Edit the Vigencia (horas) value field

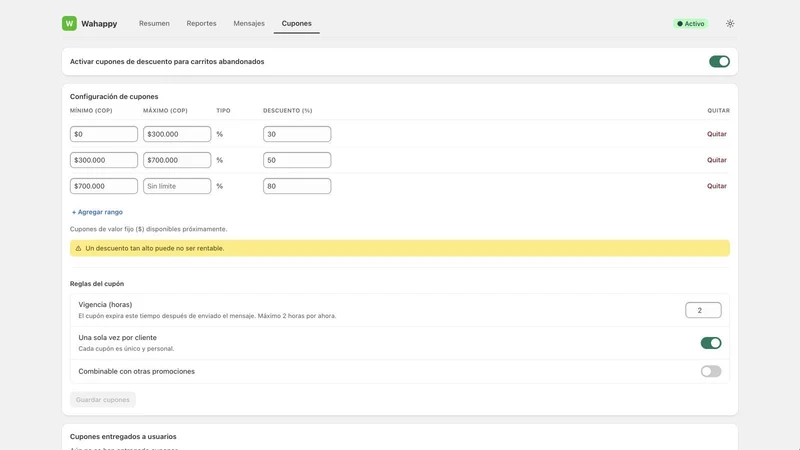tap(703, 310)
